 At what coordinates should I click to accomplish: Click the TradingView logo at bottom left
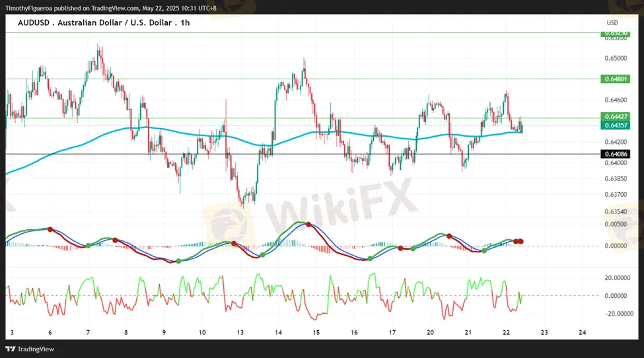[x=30, y=349]
